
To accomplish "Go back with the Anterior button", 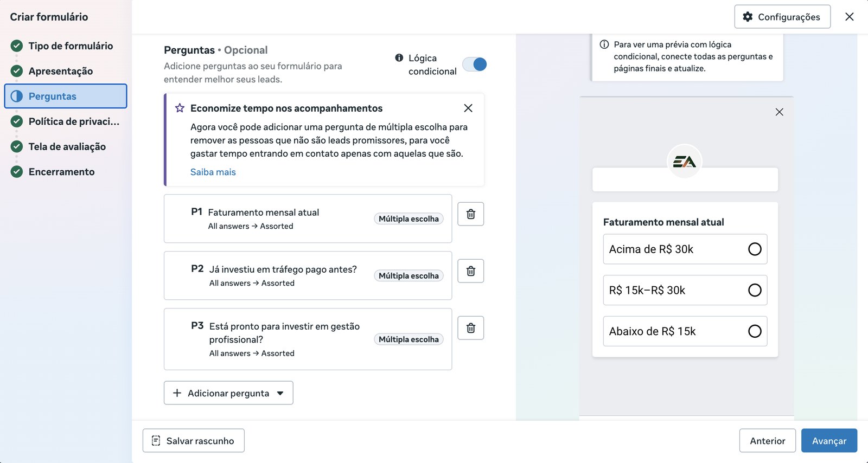I will click(x=768, y=441).
